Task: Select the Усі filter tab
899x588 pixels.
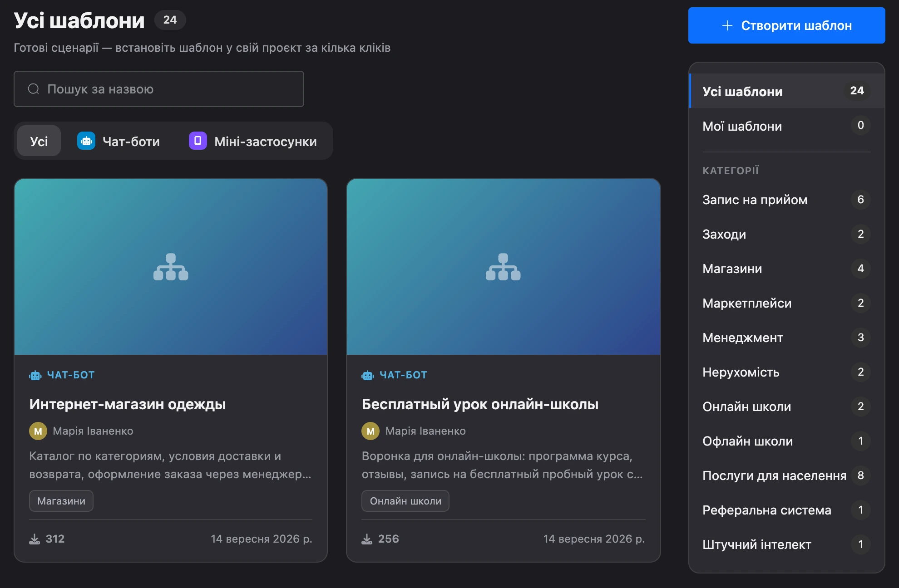Action: (39, 141)
